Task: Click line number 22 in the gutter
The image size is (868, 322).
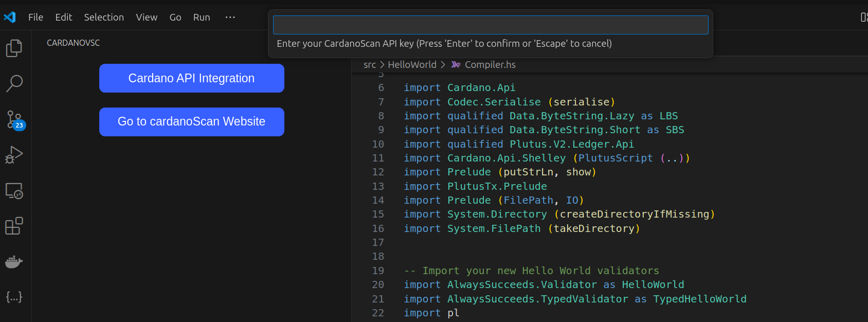Action: (378, 313)
